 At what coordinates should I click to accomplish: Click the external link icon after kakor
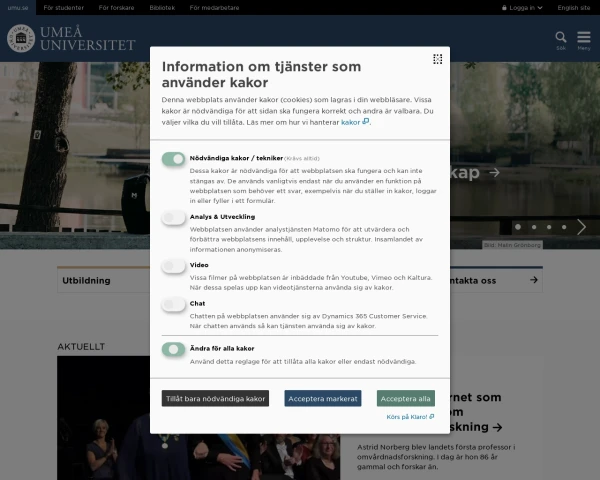tap(366, 121)
